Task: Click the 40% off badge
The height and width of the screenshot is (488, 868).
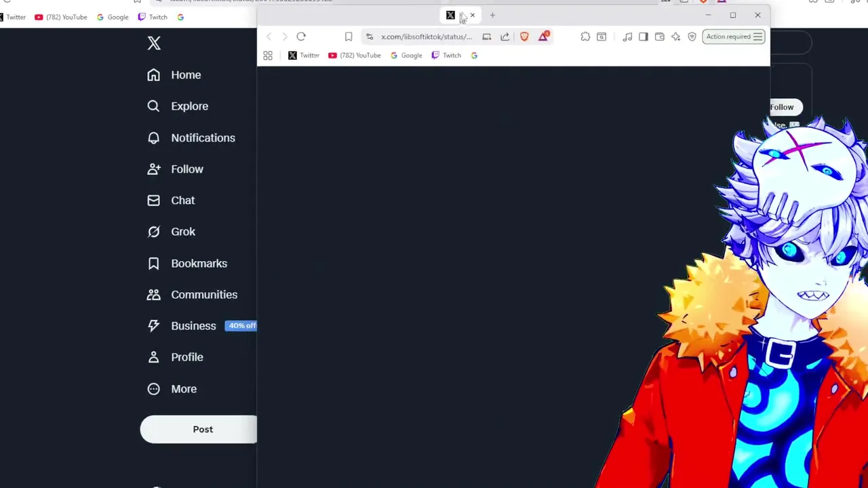Action: (x=241, y=325)
